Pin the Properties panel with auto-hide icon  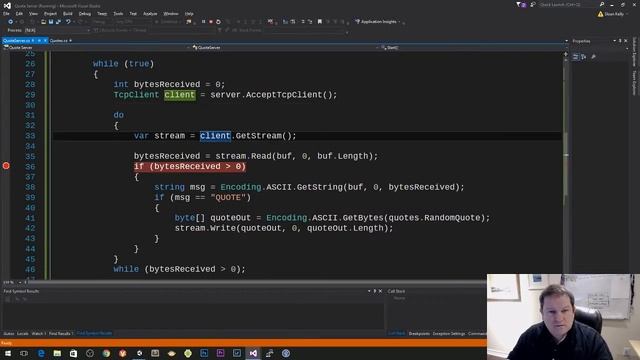click(620, 41)
